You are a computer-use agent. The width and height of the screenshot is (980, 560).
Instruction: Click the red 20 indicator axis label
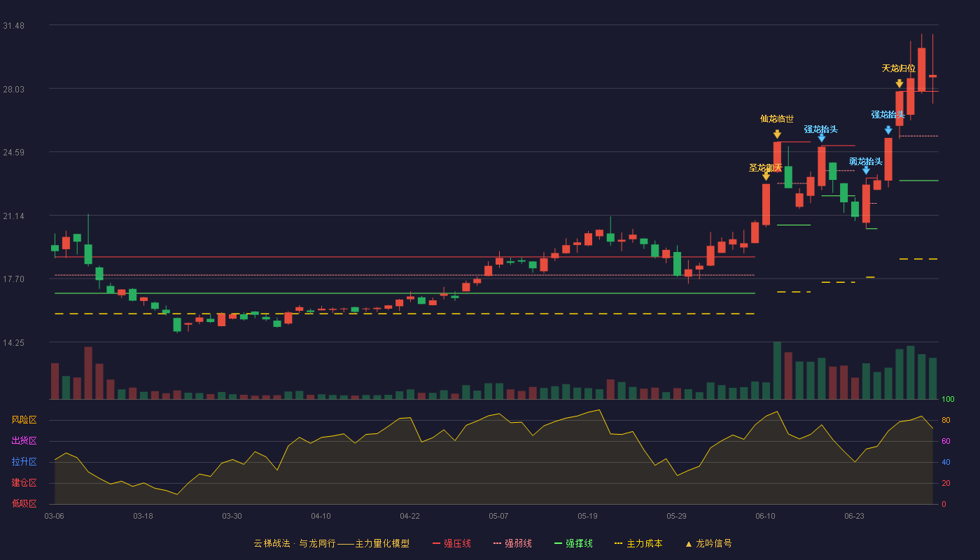coord(946,483)
